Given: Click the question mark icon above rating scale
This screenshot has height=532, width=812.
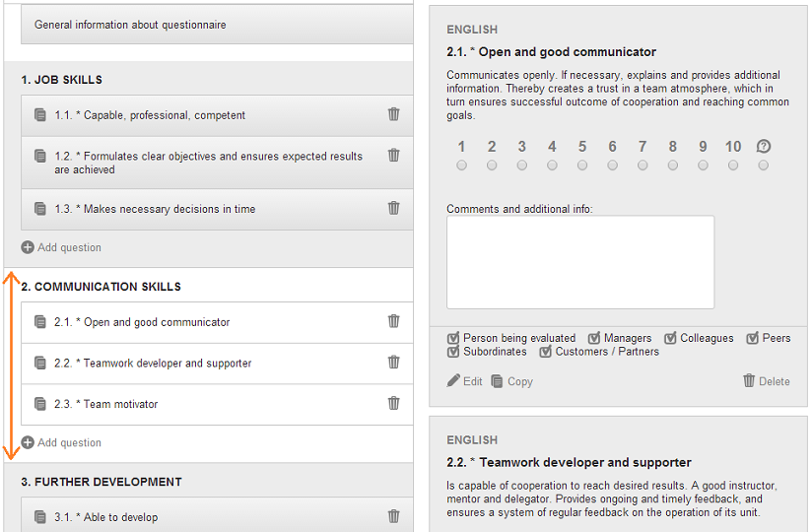Looking at the screenshot, I should (764, 147).
